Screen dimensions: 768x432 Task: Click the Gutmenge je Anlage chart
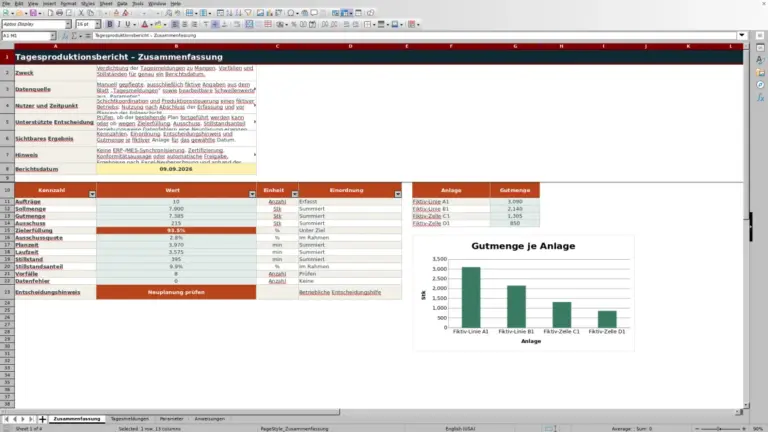click(524, 293)
